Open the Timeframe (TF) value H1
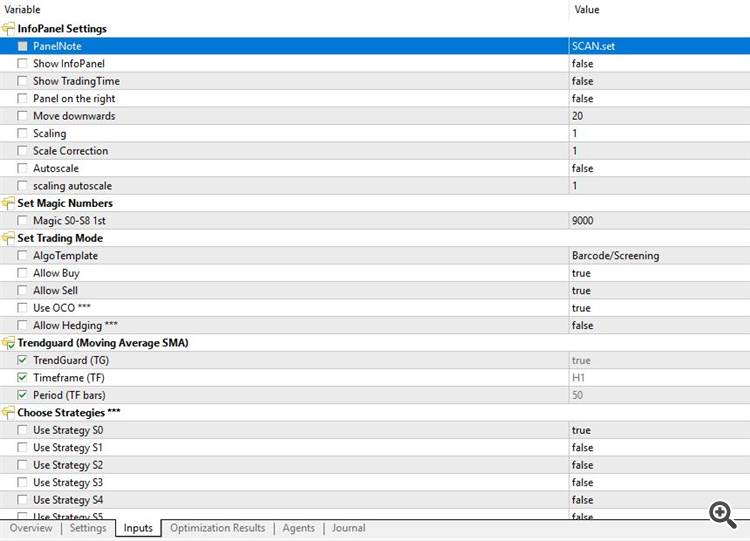750x541 pixels. point(578,378)
